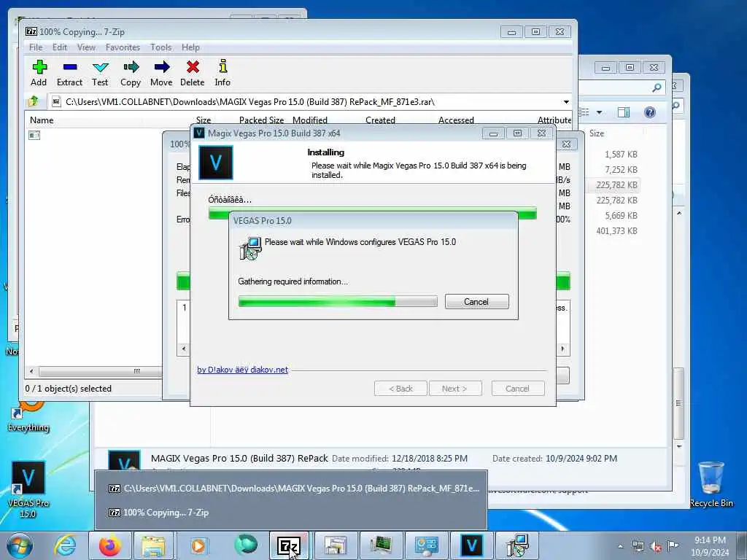Open the Favorites menu in 7-Zip

(123, 47)
